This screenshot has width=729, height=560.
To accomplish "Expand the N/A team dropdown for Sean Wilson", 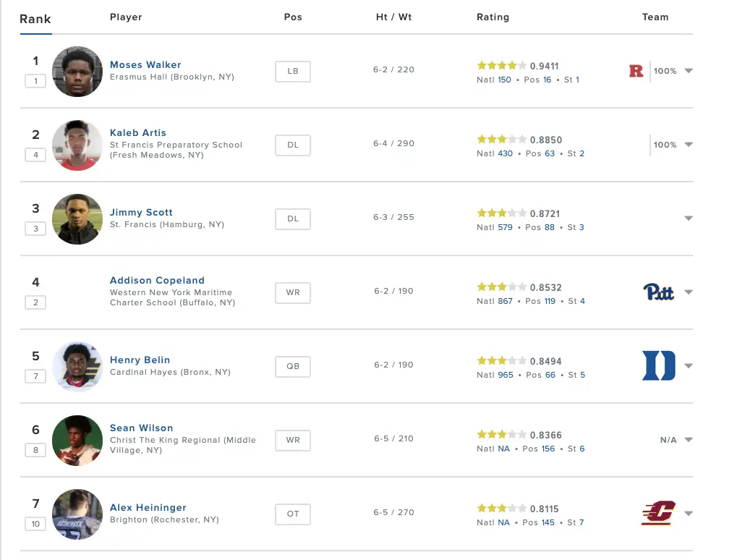I will [x=688, y=440].
